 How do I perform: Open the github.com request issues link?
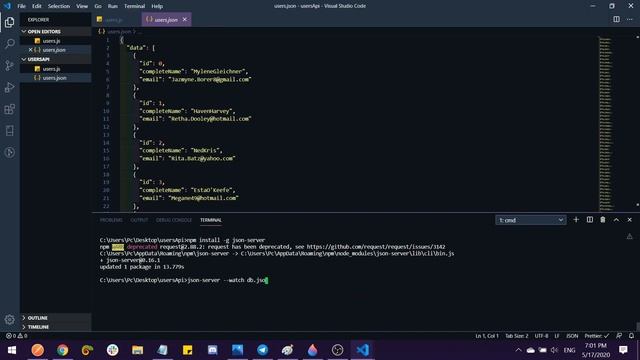click(x=376, y=247)
